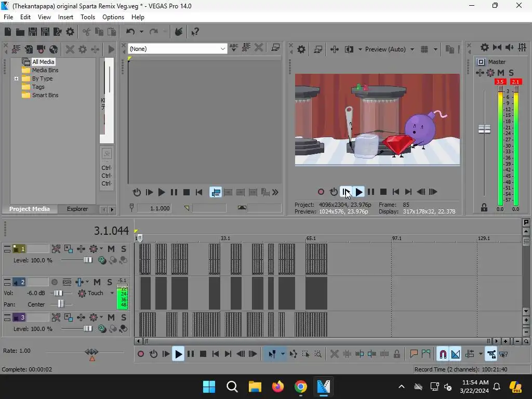
Task: Select the All Media bin
Action: [x=43, y=62]
